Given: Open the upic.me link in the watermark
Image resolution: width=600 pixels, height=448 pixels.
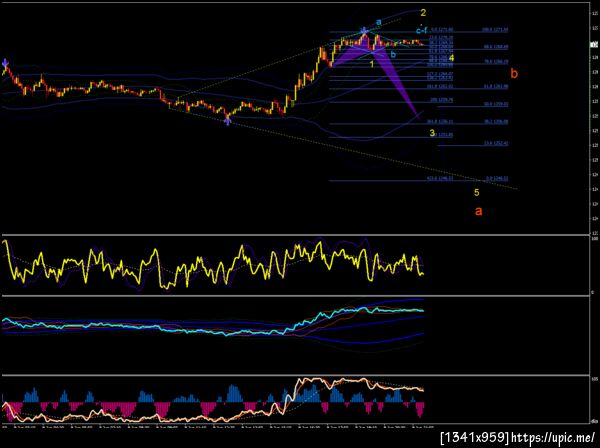Looking at the screenshot, I should 553,437.
